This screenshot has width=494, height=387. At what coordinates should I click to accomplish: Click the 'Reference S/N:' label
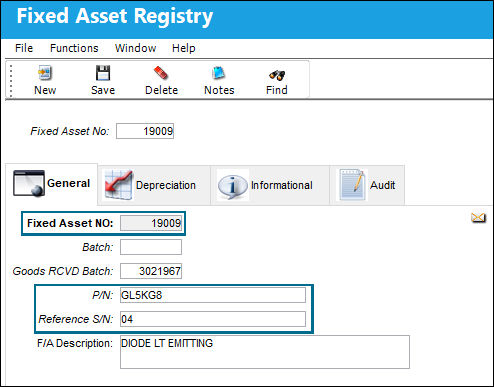76,319
